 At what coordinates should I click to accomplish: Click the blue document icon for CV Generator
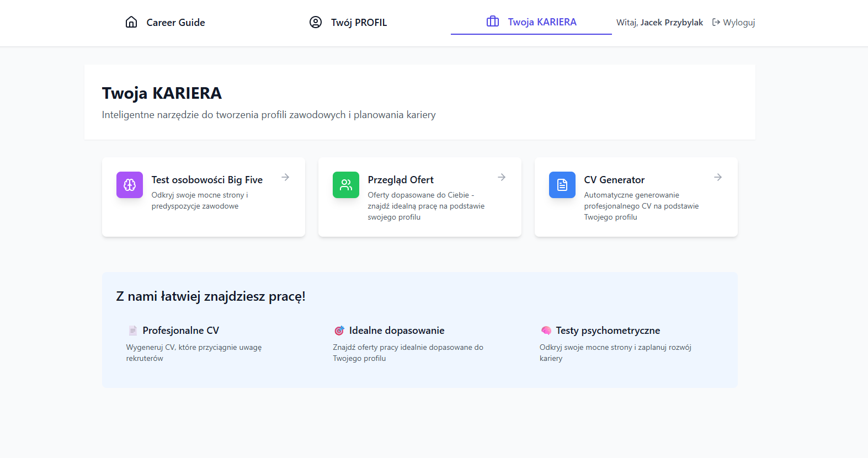(562, 185)
